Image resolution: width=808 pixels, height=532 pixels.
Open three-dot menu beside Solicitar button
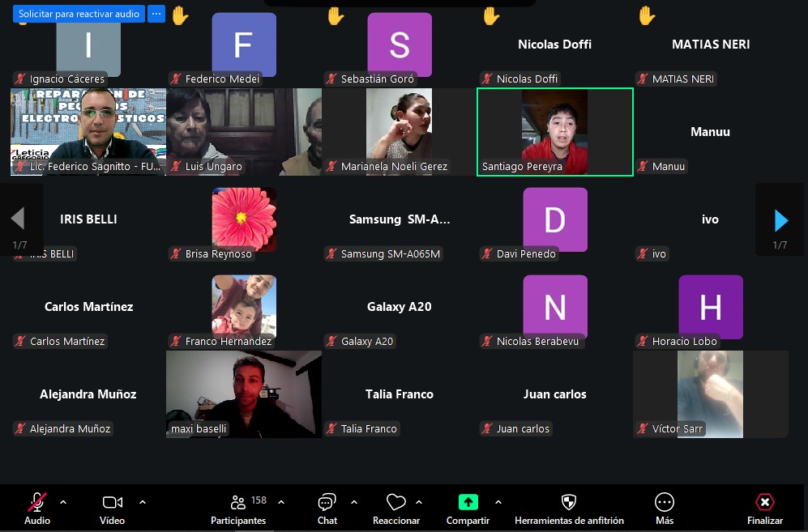pos(156,14)
